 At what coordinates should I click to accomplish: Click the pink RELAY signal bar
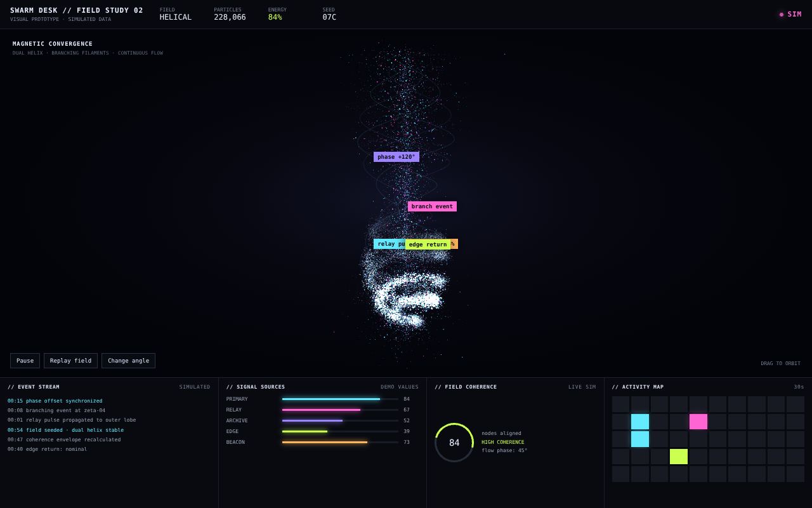click(340, 410)
